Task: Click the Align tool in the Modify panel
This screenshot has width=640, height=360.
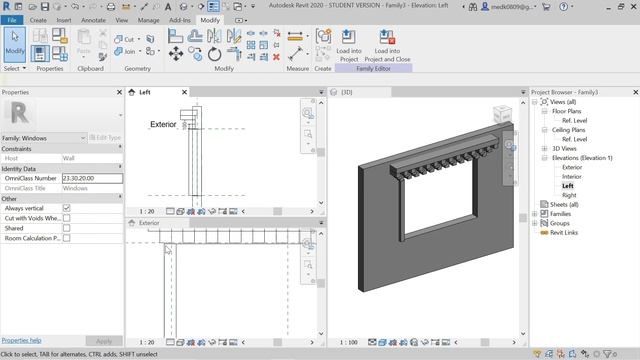Action: [x=176, y=36]
